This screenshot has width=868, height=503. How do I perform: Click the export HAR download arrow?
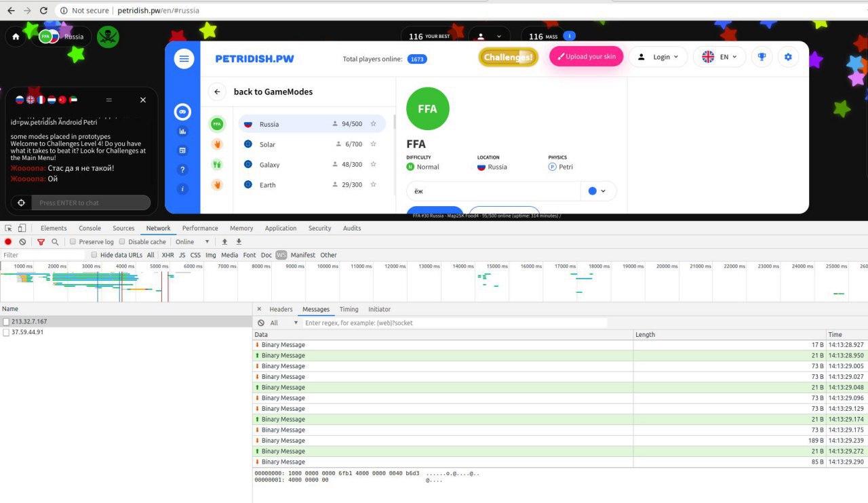point(239,242)
